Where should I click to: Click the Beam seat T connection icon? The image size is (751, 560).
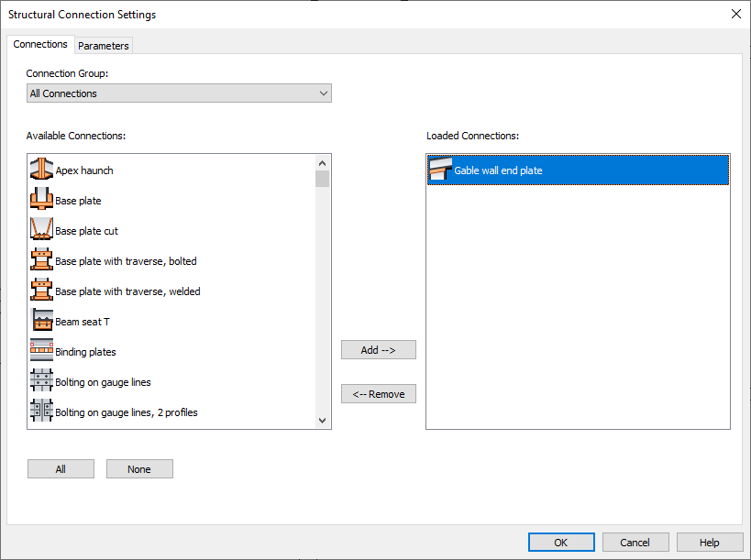click(x=40, y=321)
